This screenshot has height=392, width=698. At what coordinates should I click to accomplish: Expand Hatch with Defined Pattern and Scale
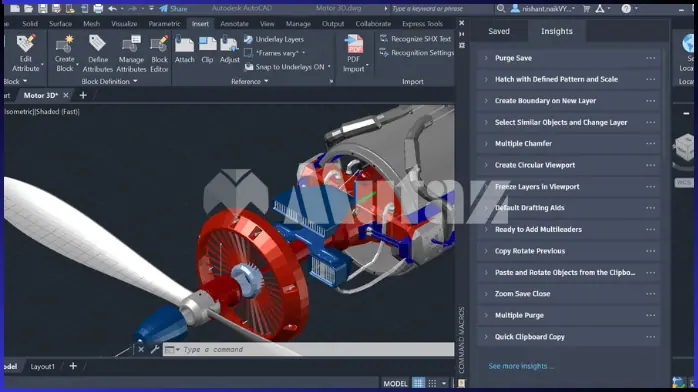point(486,79)
